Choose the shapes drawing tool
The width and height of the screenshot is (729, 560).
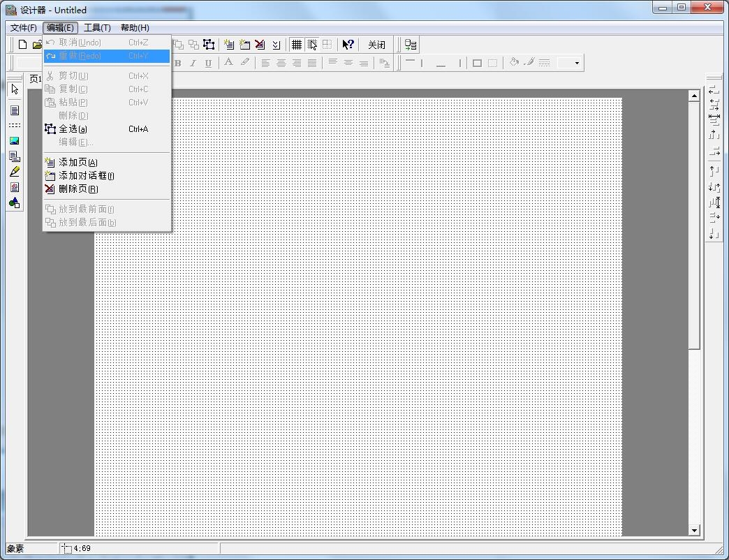pos(15,203)
